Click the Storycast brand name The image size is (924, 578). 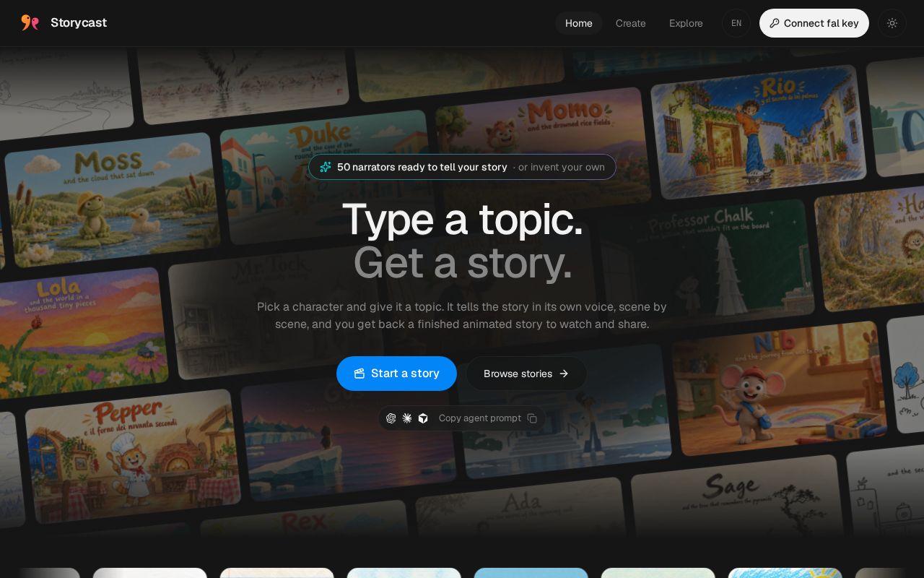pyautogui.click(x=79, y=22)
